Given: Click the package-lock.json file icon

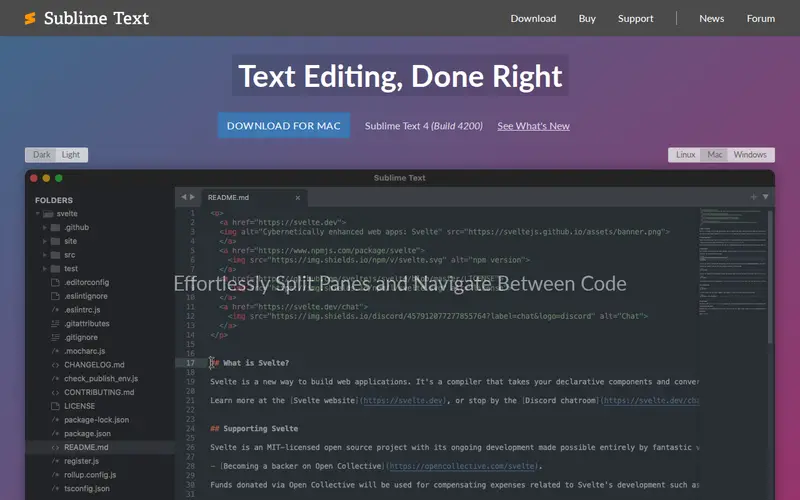Looking at the screenshot, I should [x=55, y=420].
